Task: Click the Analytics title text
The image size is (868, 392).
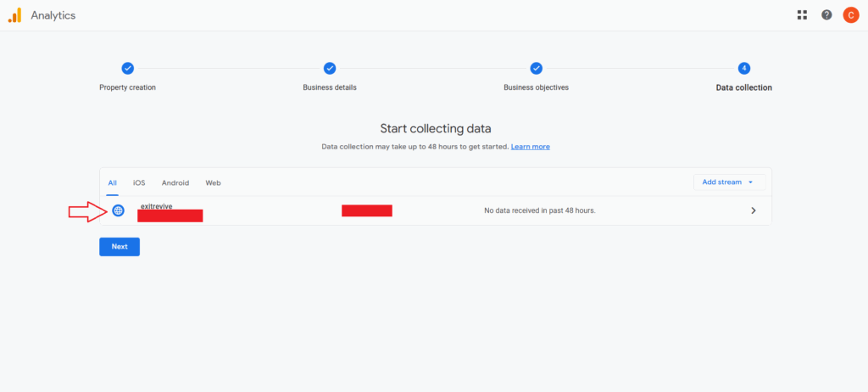Action: pos(53,15)
